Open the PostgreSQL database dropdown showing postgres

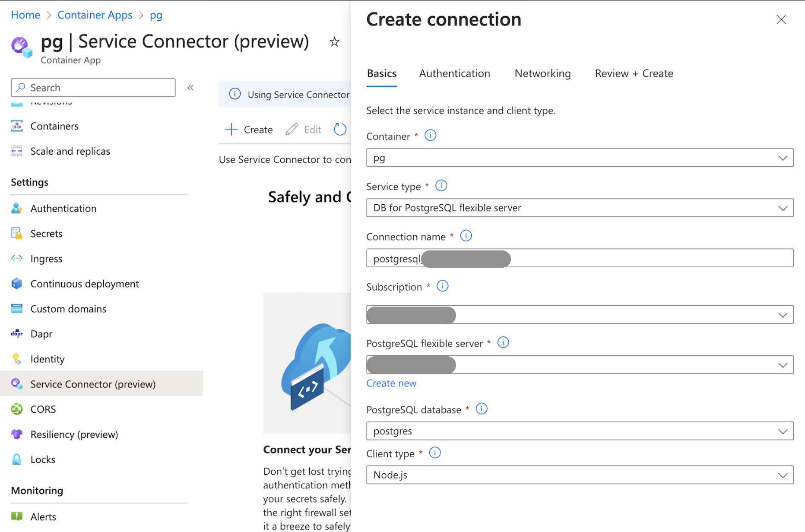[580, 431]
